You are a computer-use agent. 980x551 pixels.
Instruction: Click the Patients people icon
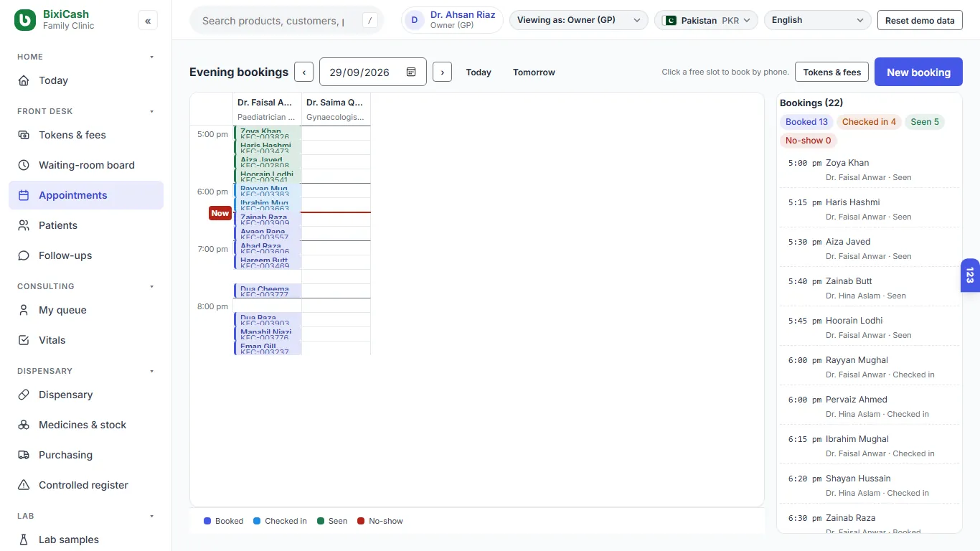click(x=24, y=225)
